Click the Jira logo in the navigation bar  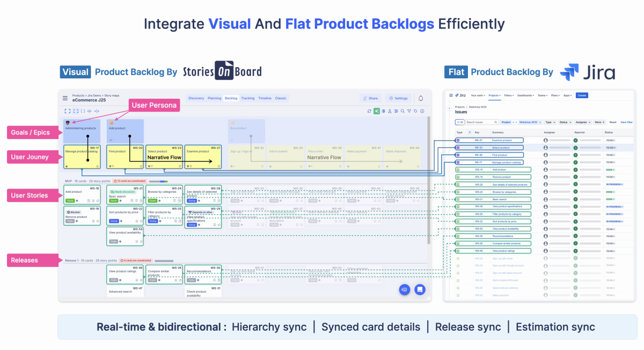460,96
